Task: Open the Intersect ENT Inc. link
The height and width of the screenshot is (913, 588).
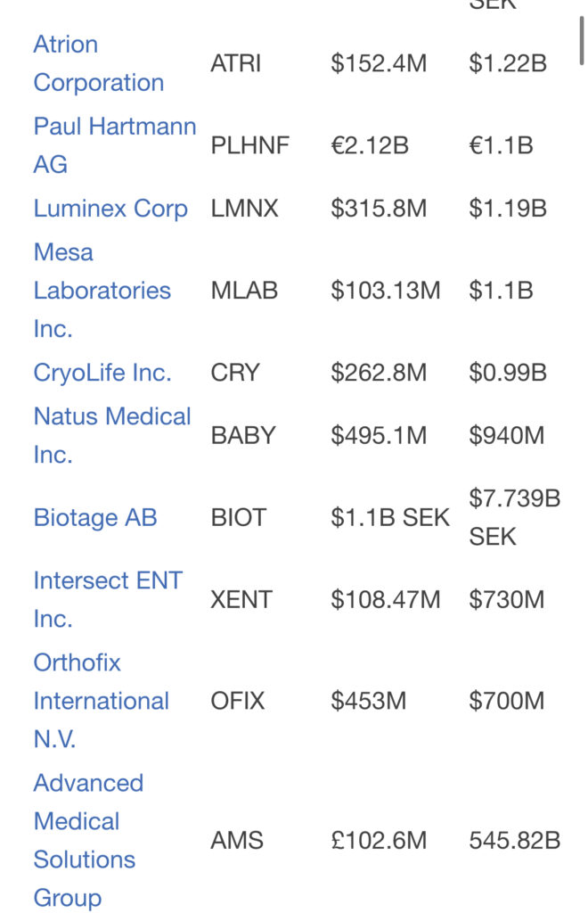Action: click(108, 600)
